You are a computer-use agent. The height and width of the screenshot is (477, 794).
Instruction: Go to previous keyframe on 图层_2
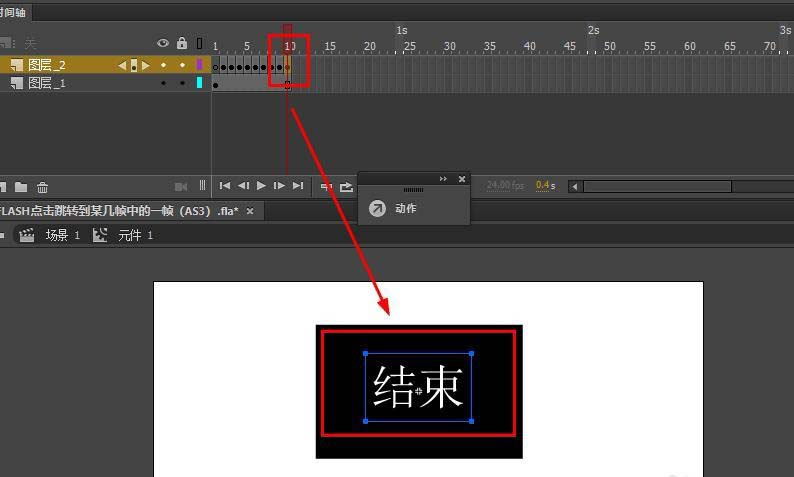click(x=122, y=65)
